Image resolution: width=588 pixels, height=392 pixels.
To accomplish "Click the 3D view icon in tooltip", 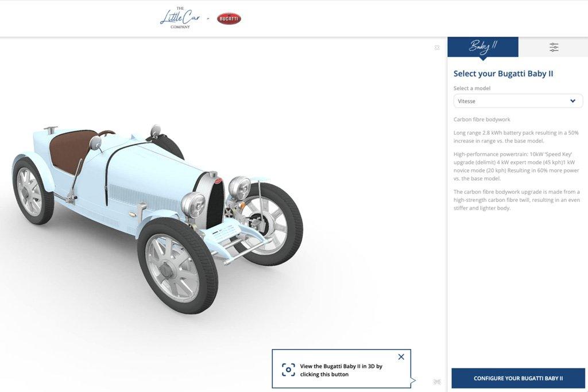I will coord(288,370).
